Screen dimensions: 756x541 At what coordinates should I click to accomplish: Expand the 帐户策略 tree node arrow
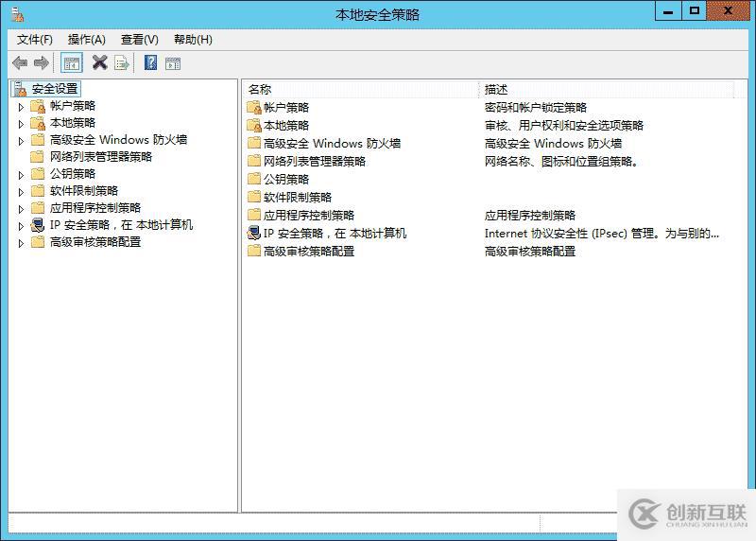tap(21, 107)
